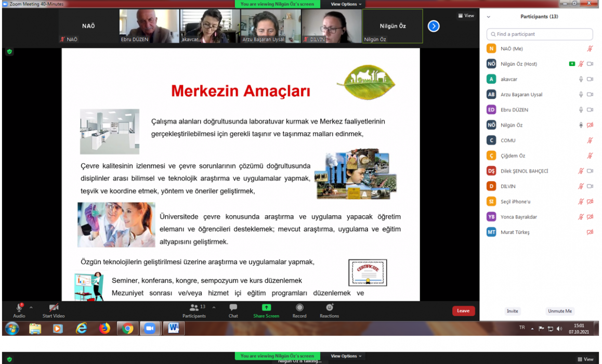Click akavcar's video camera icon
This screenshot has height=364, width=602.
coord(590,80)
